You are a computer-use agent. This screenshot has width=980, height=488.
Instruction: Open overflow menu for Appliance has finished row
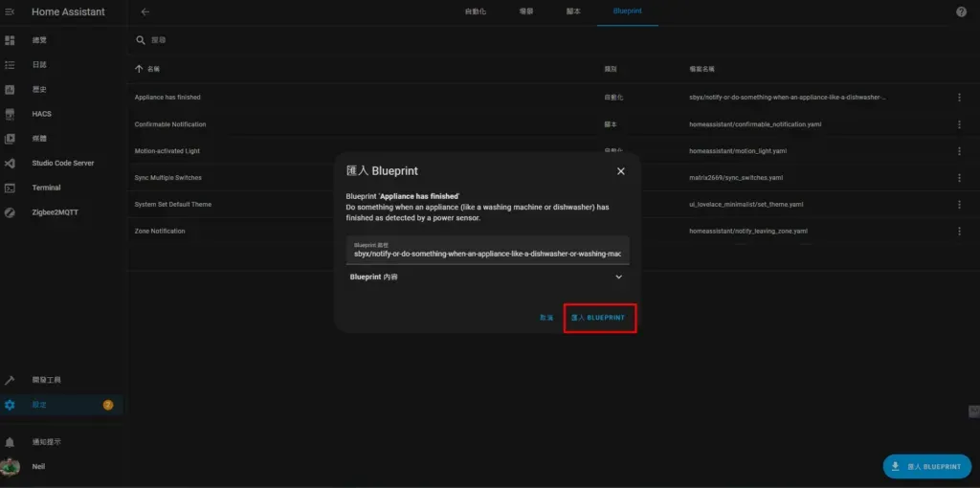(x=960, y=98)
